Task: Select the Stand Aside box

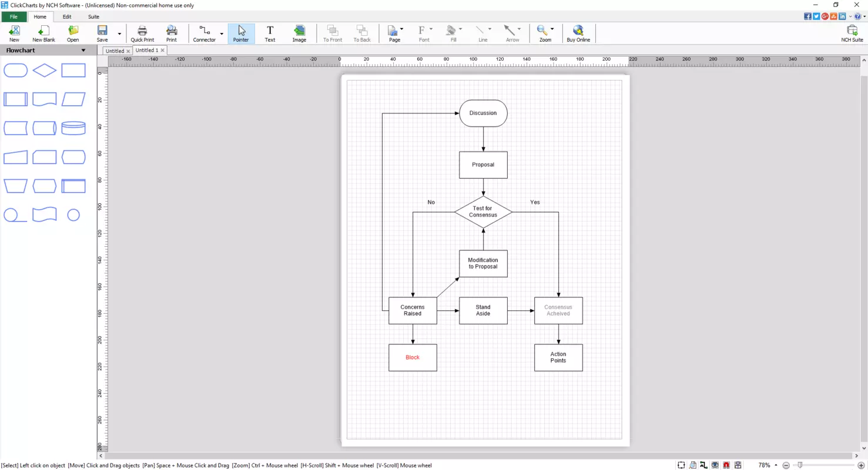Action: tap(483, 310)
